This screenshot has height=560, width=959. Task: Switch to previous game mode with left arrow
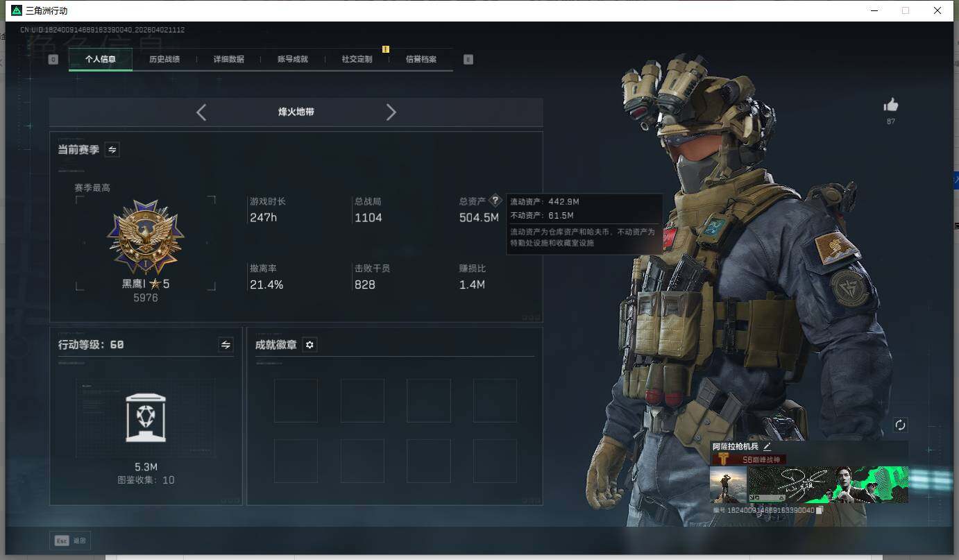point(201,112)
